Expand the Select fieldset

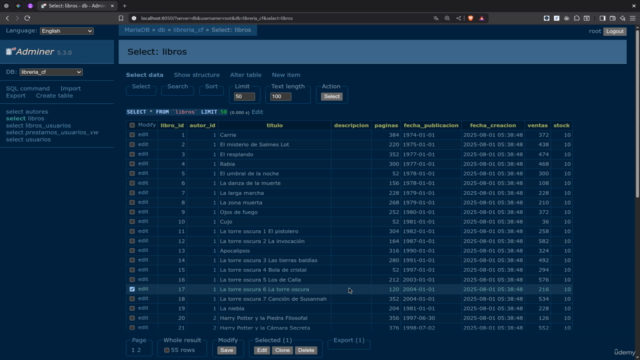(141, 87)
